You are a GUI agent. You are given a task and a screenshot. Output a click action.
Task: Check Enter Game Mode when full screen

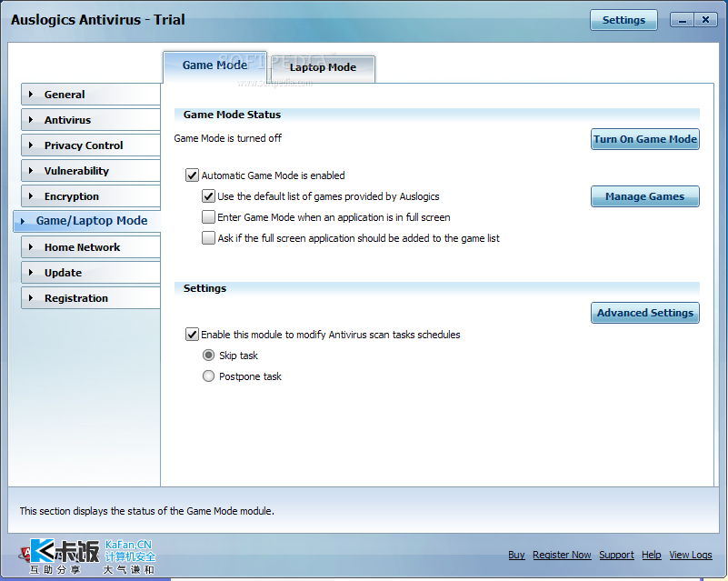[x=208, y=217]
